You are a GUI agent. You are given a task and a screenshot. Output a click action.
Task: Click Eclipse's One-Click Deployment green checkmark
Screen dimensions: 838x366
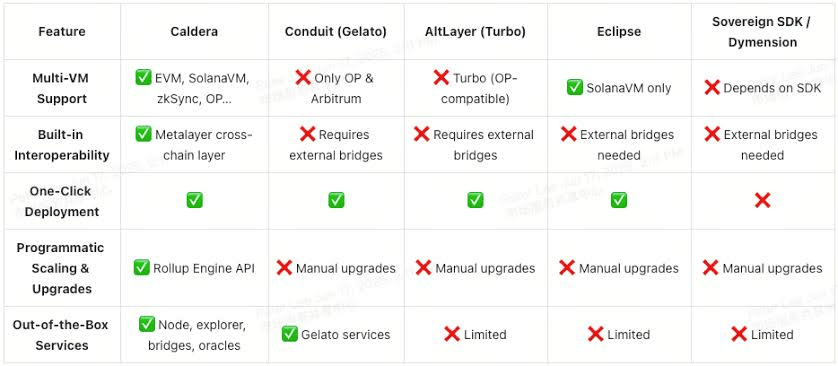tap(619, 201)
